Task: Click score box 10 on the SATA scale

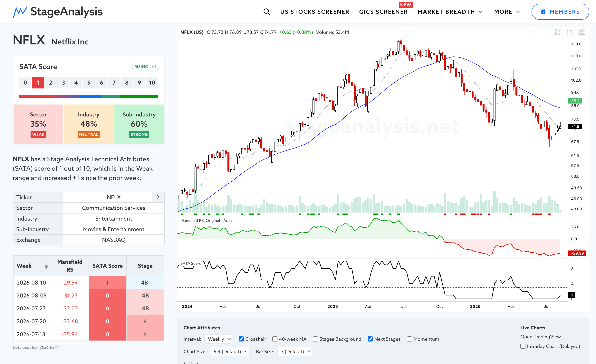Action: point(152,83)
